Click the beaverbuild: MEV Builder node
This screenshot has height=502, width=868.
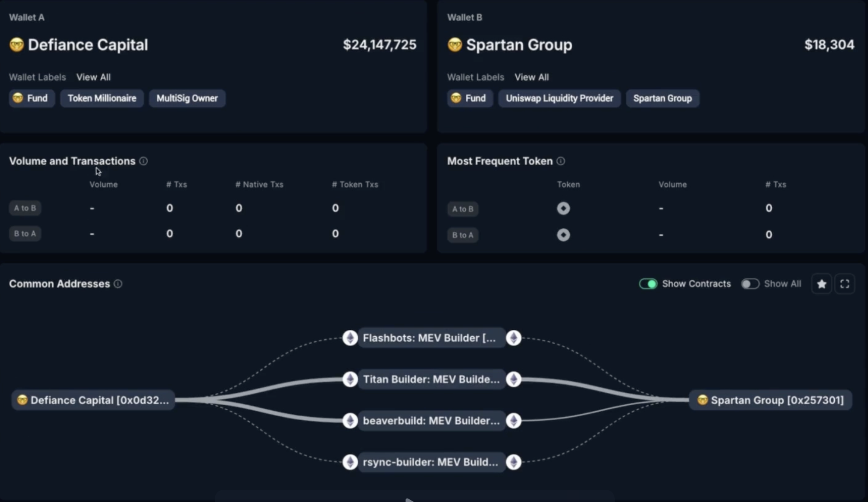(x=431, y=421)
